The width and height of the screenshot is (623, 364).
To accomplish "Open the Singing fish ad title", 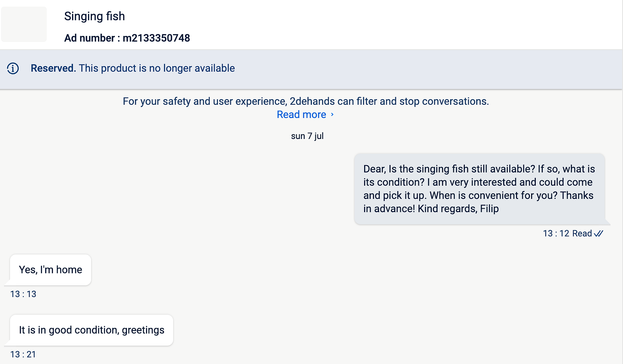I will (x=95, y=16).
